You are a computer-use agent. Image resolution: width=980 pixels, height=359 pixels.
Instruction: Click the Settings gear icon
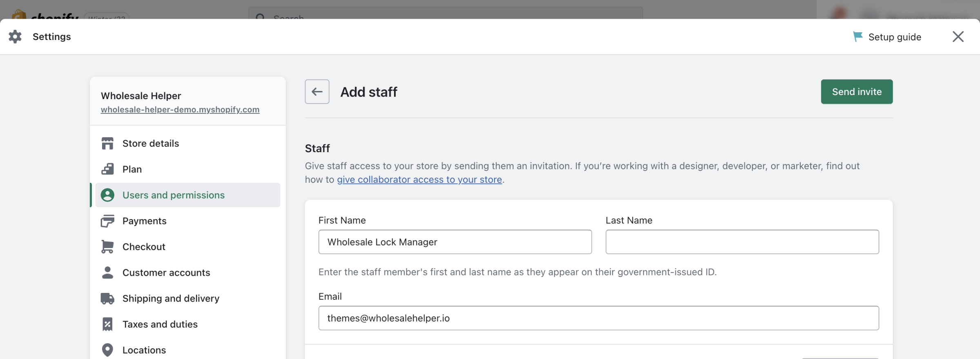coord(15,37)
